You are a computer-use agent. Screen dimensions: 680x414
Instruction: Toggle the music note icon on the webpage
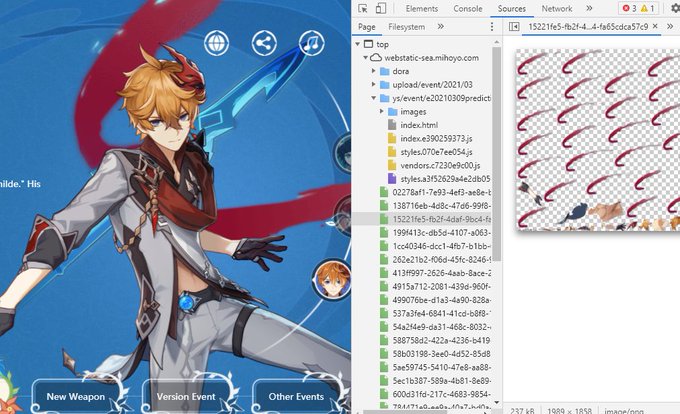pyautogui.click(x=311, y=43)
